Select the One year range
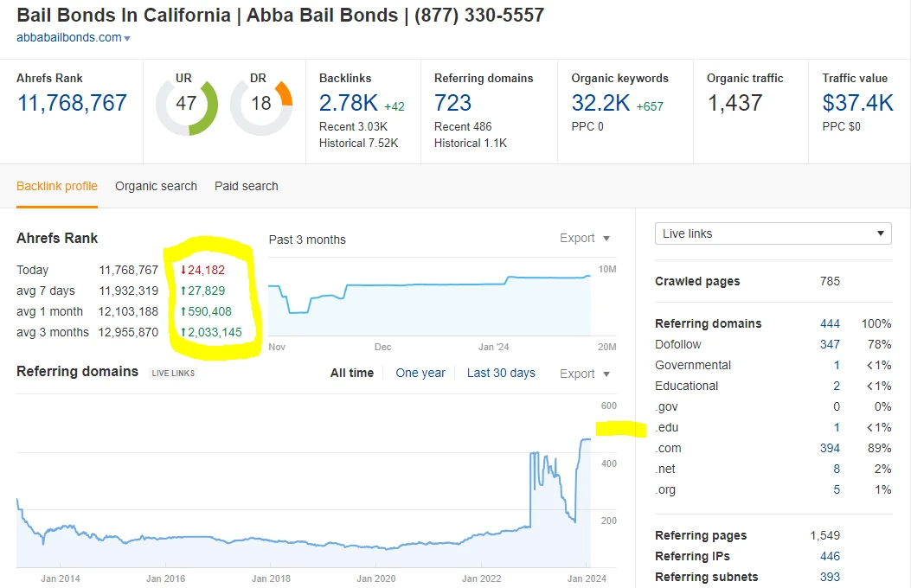 (420, 374)
